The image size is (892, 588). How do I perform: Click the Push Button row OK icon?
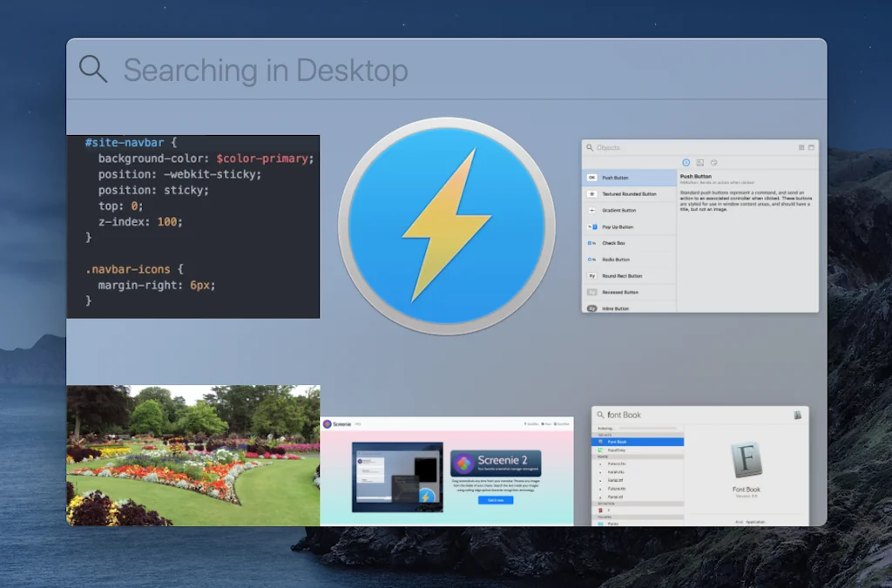click(591, 178)
